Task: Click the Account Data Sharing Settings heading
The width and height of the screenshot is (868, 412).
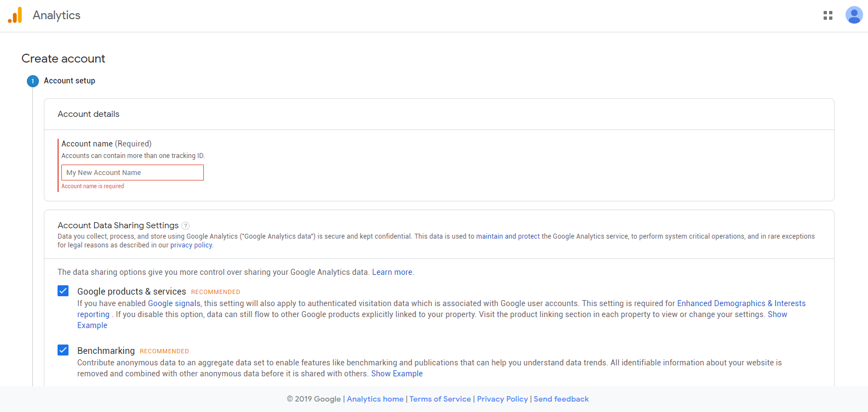Action: 118,225
